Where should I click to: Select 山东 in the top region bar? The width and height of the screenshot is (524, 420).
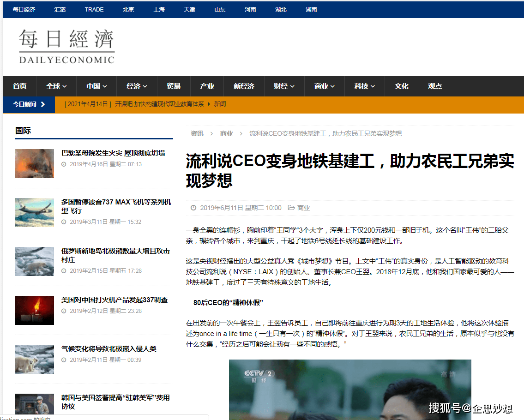coord(220,10)
